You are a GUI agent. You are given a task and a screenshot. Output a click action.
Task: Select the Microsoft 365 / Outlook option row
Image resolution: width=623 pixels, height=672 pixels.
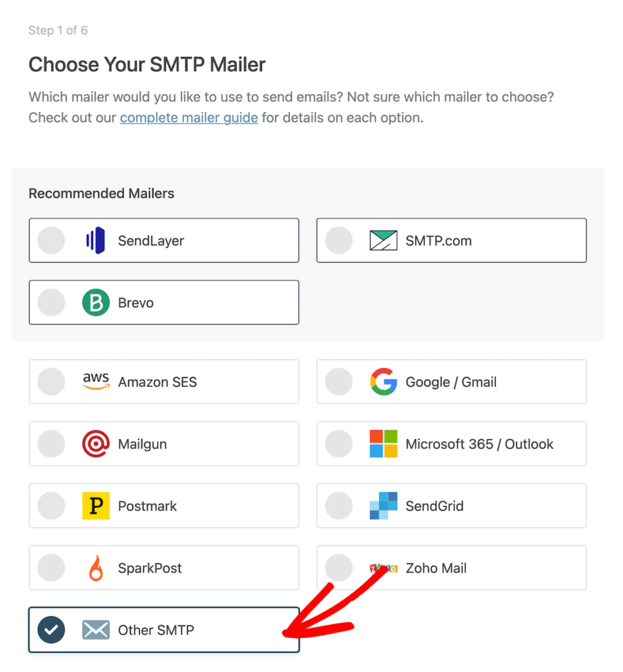(x=451, y=444)
